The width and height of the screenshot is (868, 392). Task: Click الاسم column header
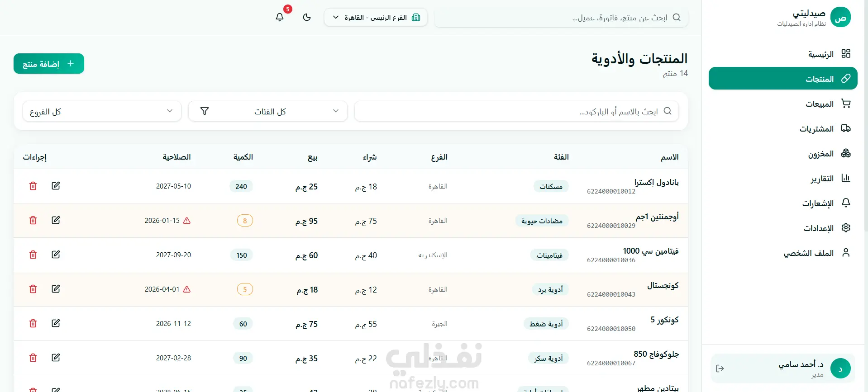click(669, 157)
